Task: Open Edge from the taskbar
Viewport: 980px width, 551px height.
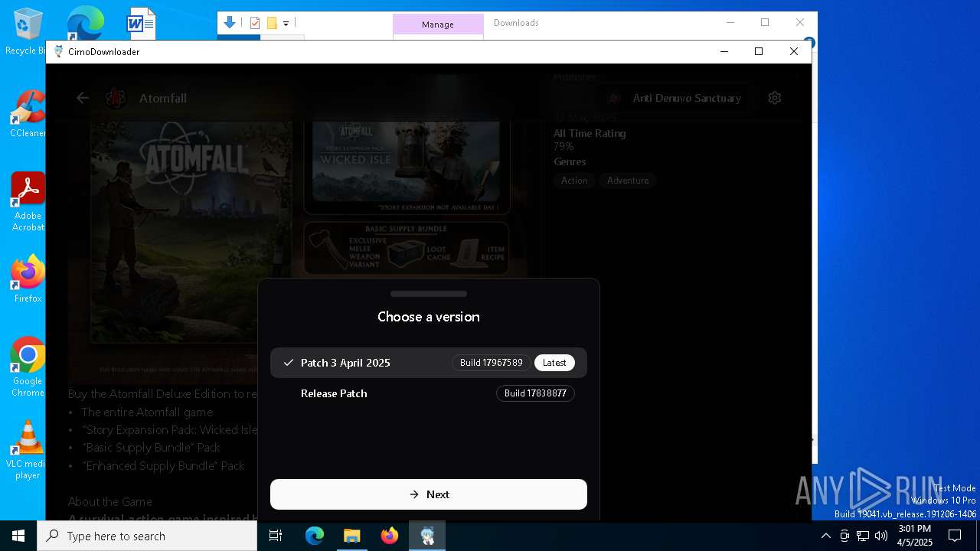Action: pyautogui.click(x=315, y=536)
